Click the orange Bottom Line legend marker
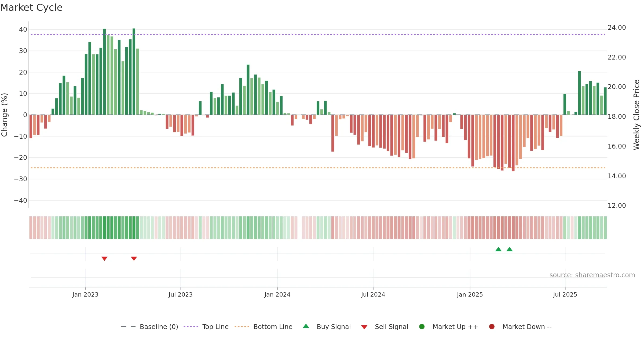The image size is (644, 362). point(242,327)
